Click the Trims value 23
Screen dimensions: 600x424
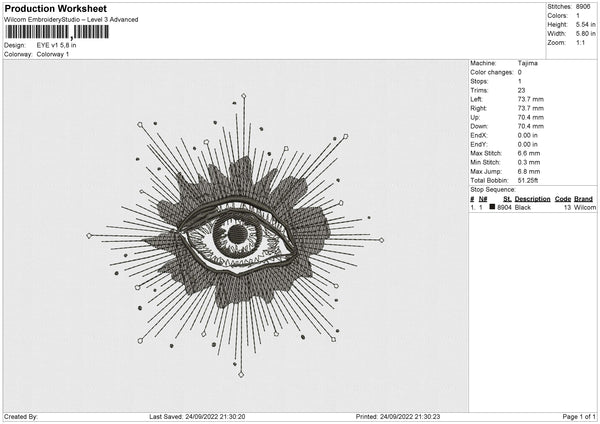[521, 90]
